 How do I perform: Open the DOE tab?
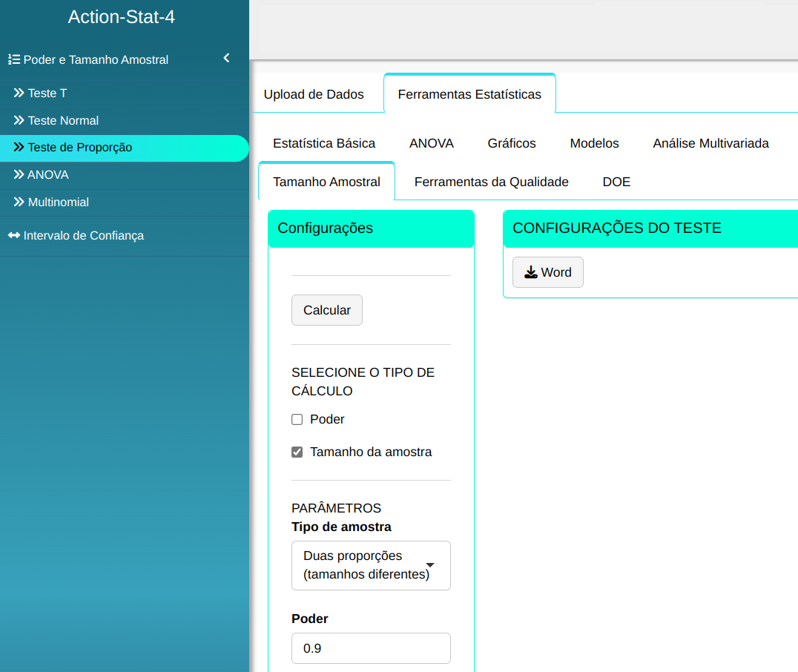tap(616, 182)
